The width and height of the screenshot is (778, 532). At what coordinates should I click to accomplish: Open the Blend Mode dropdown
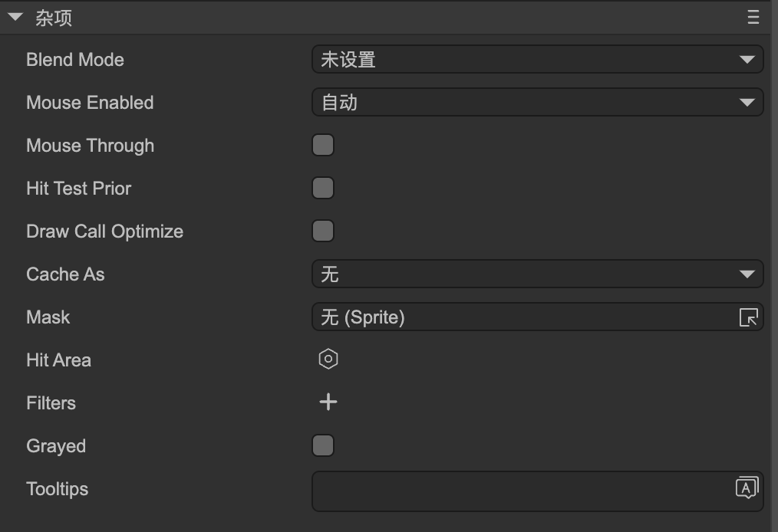click(x=537, y=60)
